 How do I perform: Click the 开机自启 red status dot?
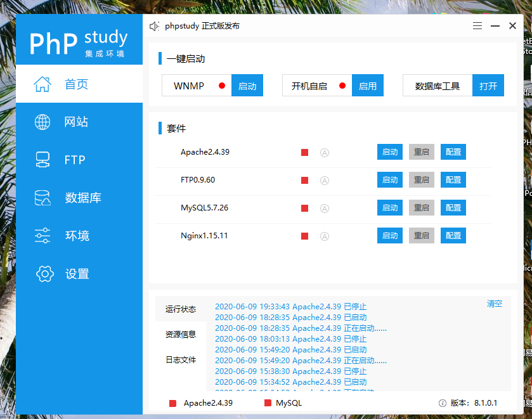[x=342, y=86]
